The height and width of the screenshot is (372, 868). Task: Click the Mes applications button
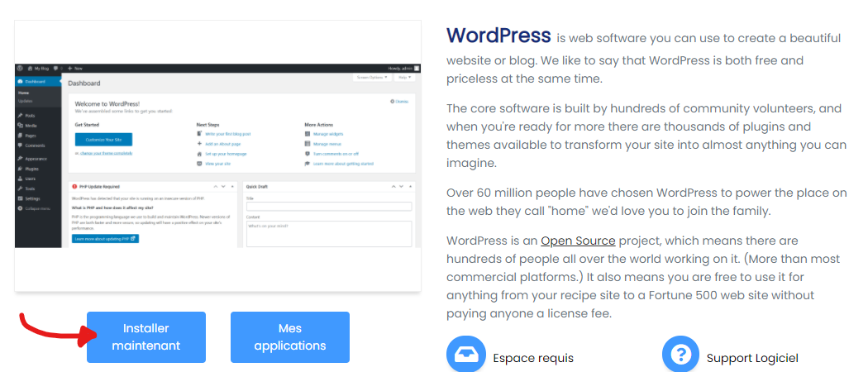coord(290,337)
